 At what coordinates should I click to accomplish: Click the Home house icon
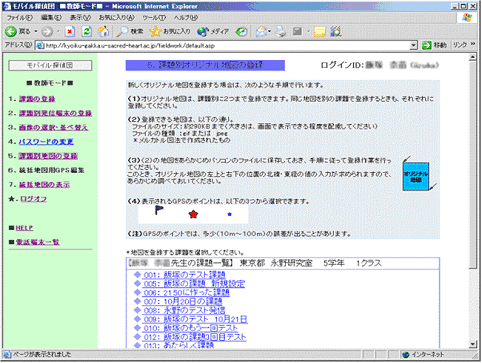point(103,31)
